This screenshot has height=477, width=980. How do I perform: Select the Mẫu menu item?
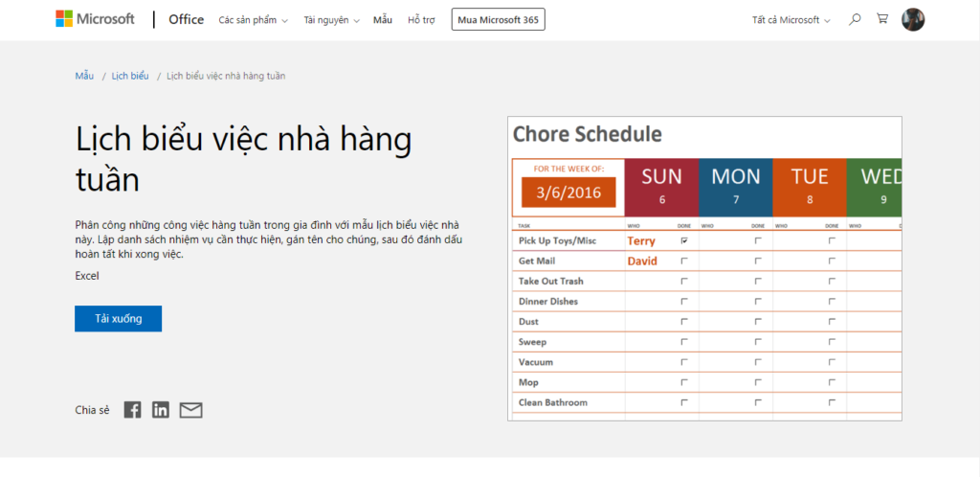tap(383, 20)
